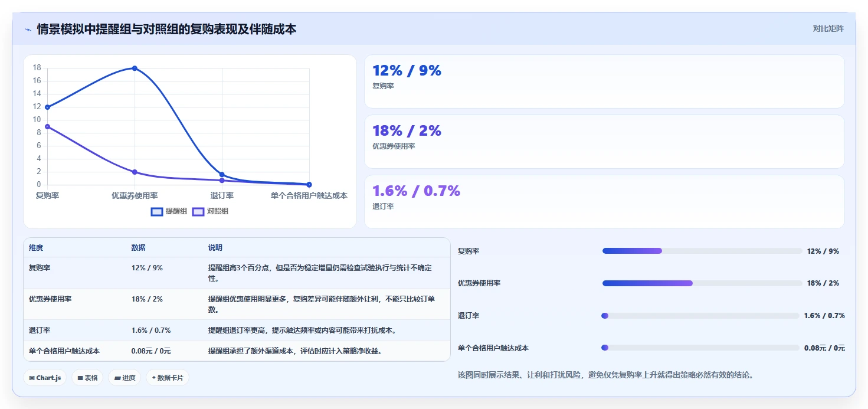
Task: Click the 18% / 2% 优惠券使用率 data card
Action: [x=604, y=142]
